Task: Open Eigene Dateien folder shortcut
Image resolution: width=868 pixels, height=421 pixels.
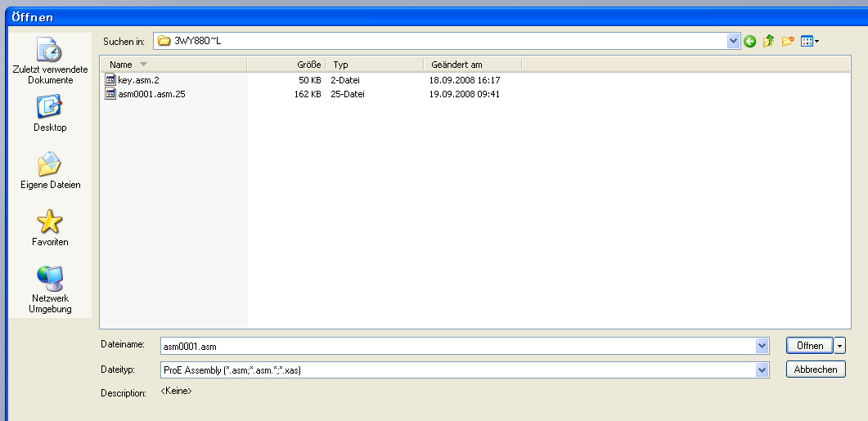Action: pos(51,170)
